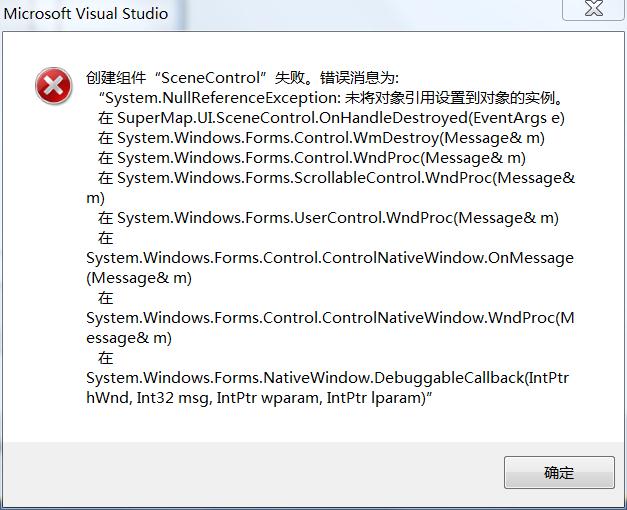Click the ControlNativeWindow.WndProc(M line
The height and width of the screenshot is (510, 627).
330,318
